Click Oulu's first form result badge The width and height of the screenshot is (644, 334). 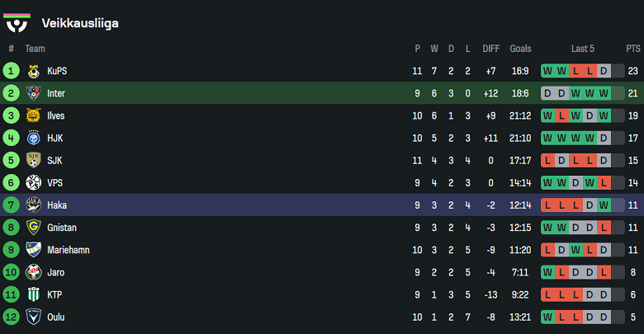[548, 317]
